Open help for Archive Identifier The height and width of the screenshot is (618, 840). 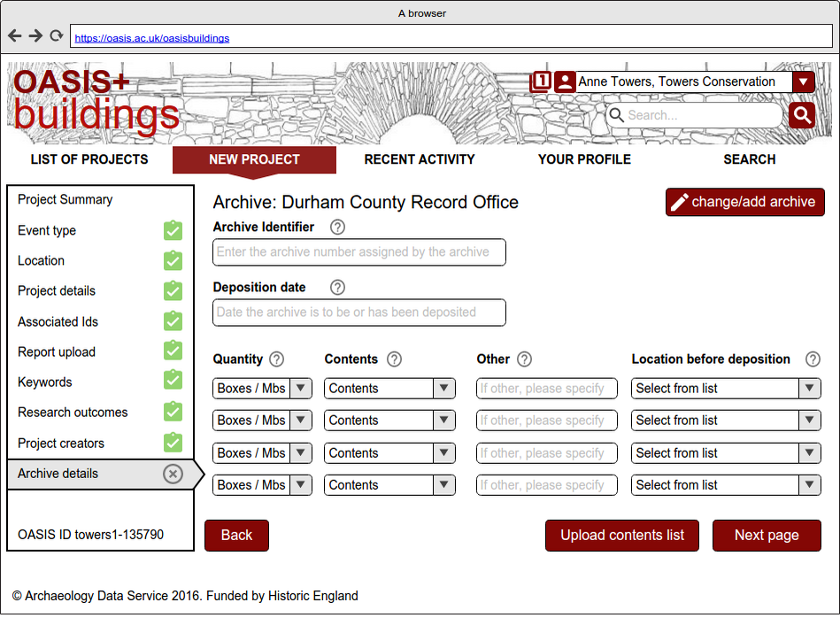tap(337, 228)
